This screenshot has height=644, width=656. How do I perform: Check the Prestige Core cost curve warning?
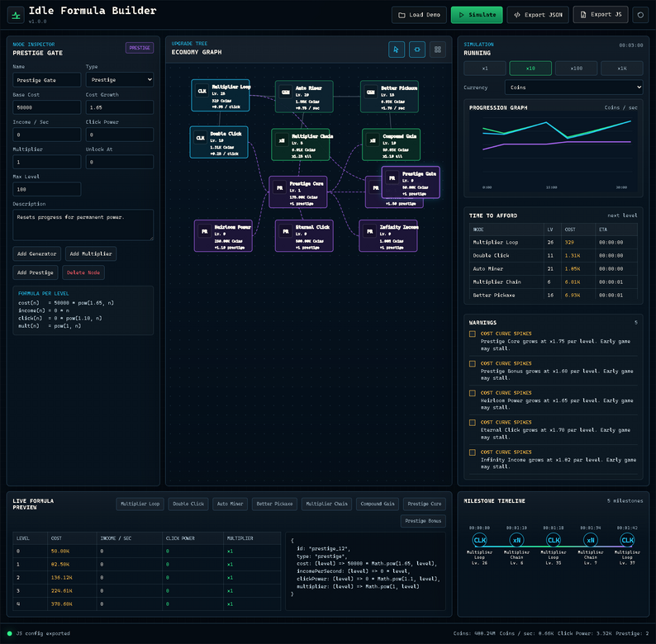coord(473,334)
